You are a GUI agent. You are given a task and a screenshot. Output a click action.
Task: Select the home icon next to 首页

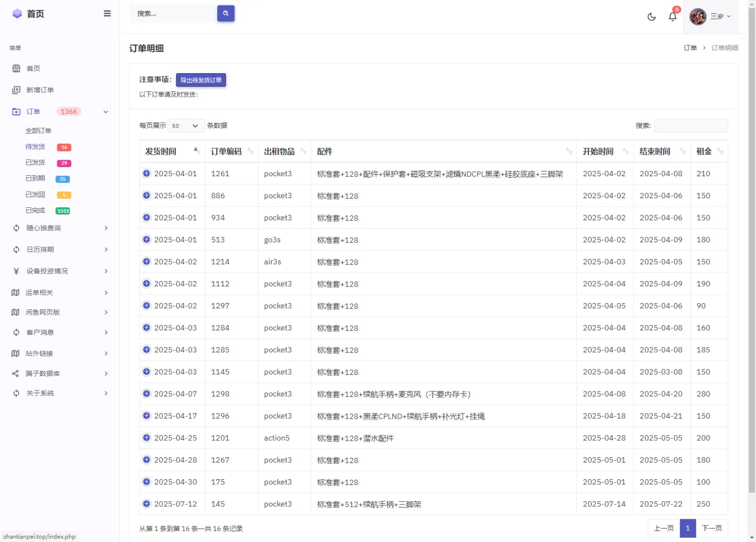pyautogui.click(x=16, y=68)
